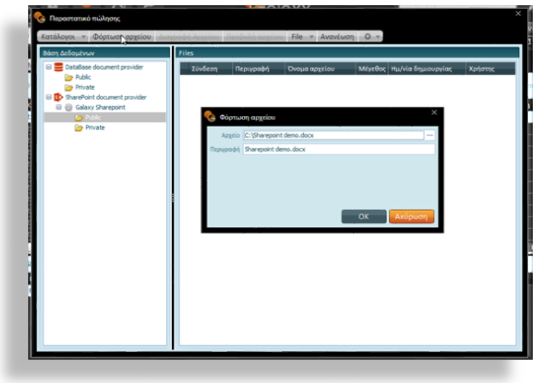Screen dimensions: 537x383
Task: Click the vertical splitter grip between panels
Action: [173, 198]
